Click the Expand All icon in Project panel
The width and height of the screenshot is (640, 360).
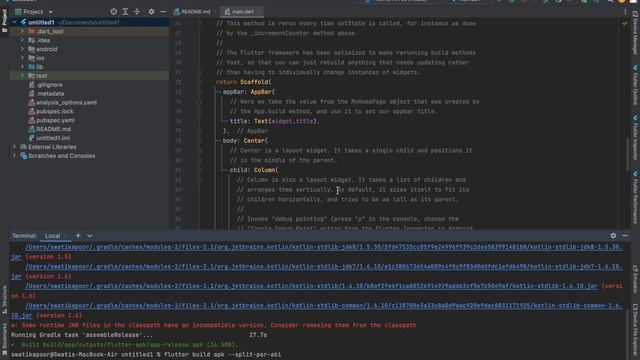point(125,12)
